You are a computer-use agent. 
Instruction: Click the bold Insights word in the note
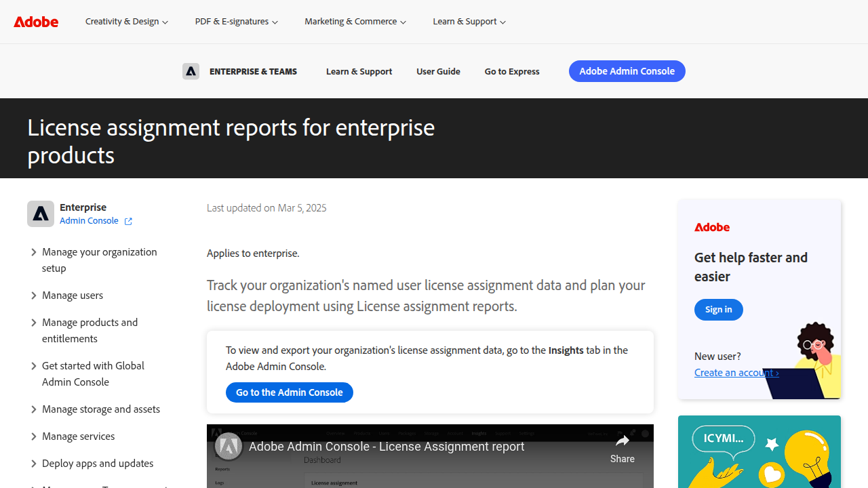click(566, 350)
